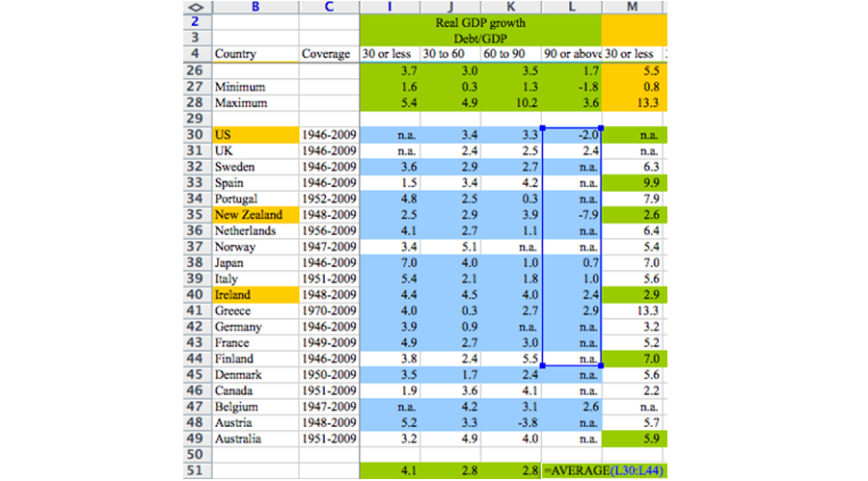This screenshot has width=868, height=481.
Task: Select the 'Denmark' country cell
Action: click(x=256, y=375)
